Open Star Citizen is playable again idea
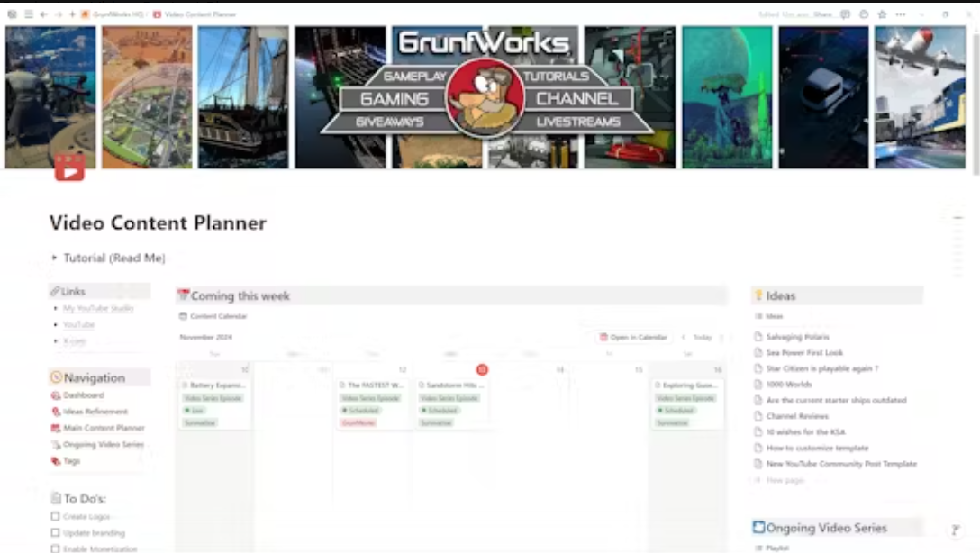Viewport: 980px width, 553px height. pos(821,368)
